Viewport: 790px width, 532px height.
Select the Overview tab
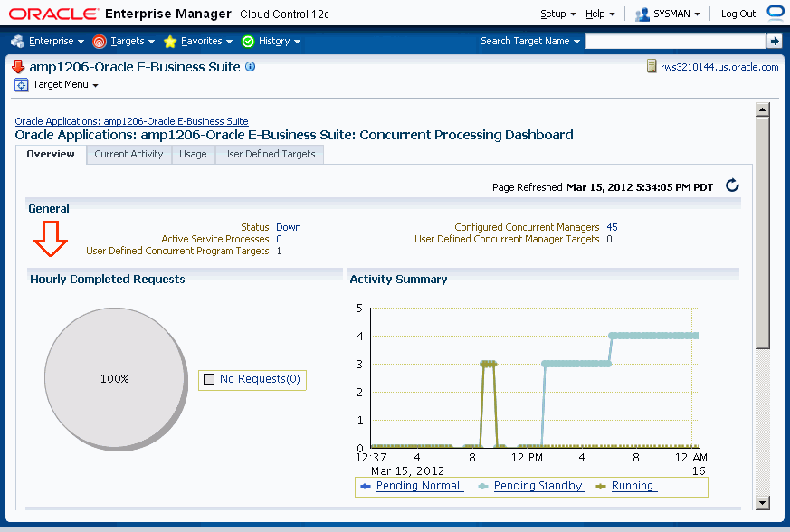[51, 154]
